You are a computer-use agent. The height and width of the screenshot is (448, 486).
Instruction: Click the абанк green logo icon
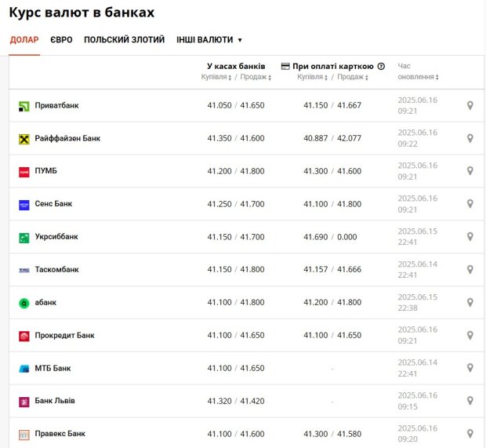tap(24, 303)
